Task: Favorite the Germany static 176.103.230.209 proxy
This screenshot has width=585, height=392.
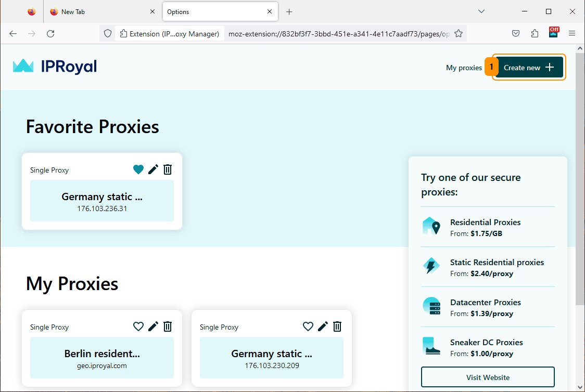Action: (x=308, y=327)
